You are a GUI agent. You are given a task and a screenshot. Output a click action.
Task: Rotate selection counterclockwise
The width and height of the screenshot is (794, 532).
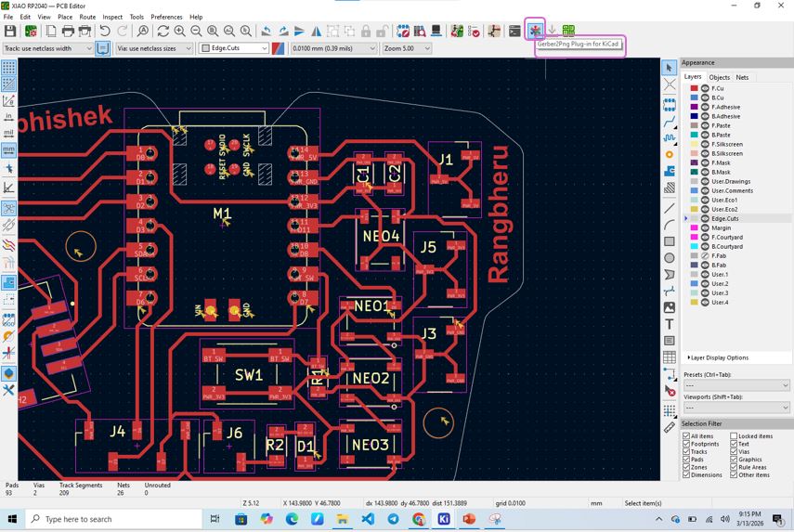[x=266, y=32]
